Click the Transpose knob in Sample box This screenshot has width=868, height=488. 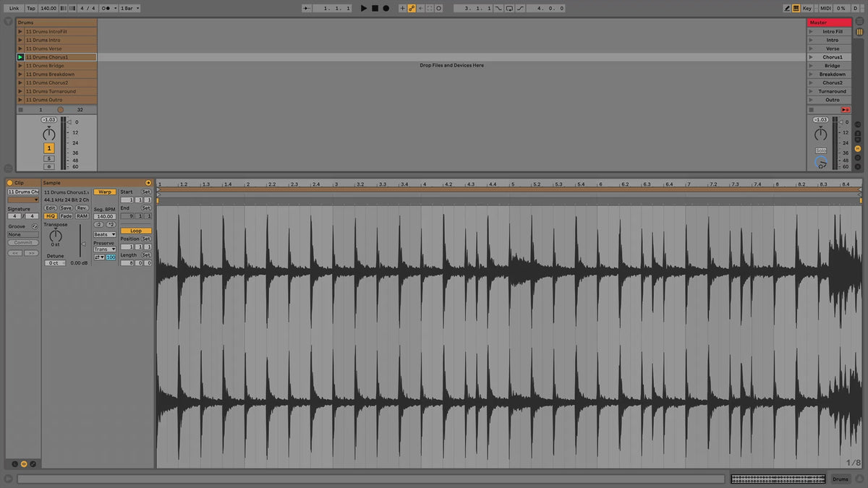click(x=56, y=236)
